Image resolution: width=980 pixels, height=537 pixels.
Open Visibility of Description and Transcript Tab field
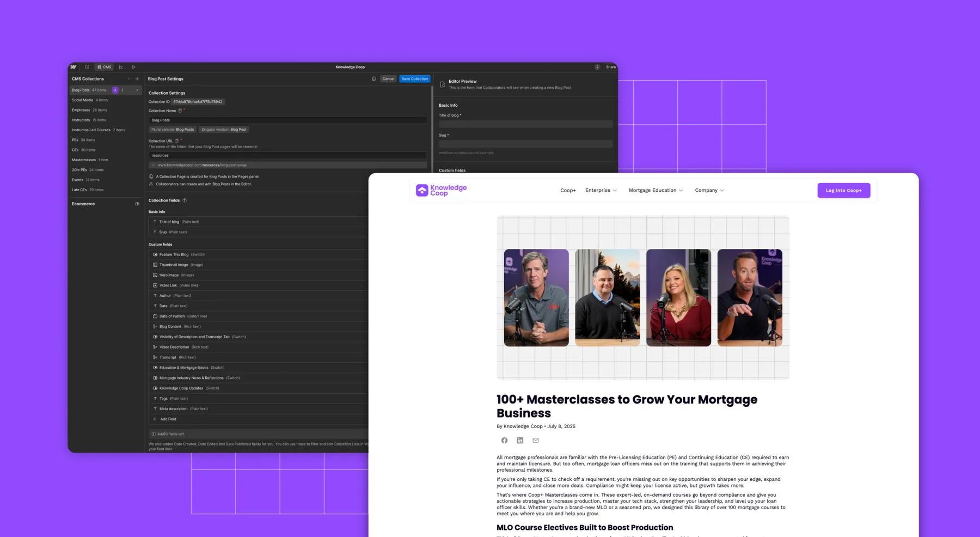258,337
